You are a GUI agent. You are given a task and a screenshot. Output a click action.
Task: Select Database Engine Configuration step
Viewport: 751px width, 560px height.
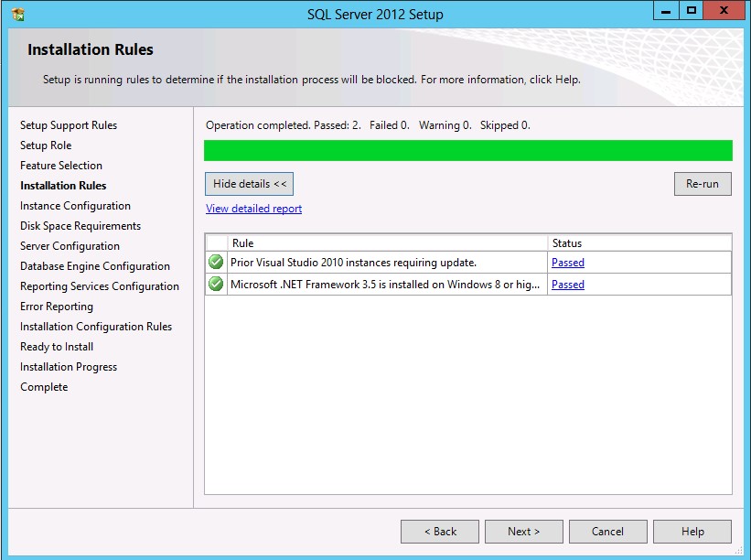[95, 266]
